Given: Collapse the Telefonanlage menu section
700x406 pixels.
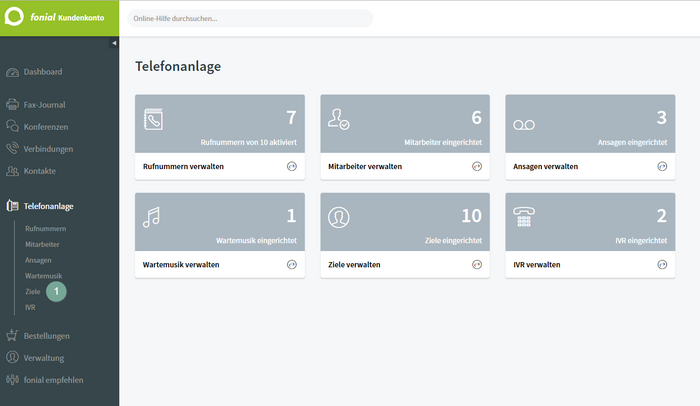Looking at the screenshot, I should [48, 206].
